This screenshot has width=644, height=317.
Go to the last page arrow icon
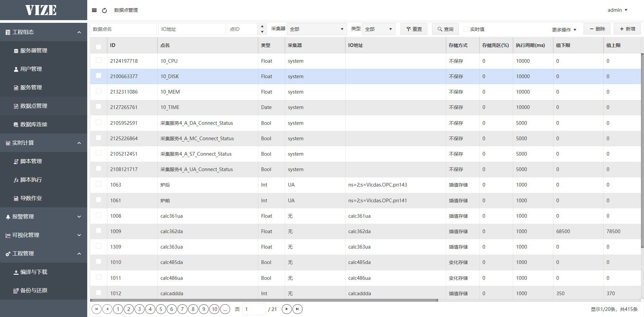click(298, 309)
